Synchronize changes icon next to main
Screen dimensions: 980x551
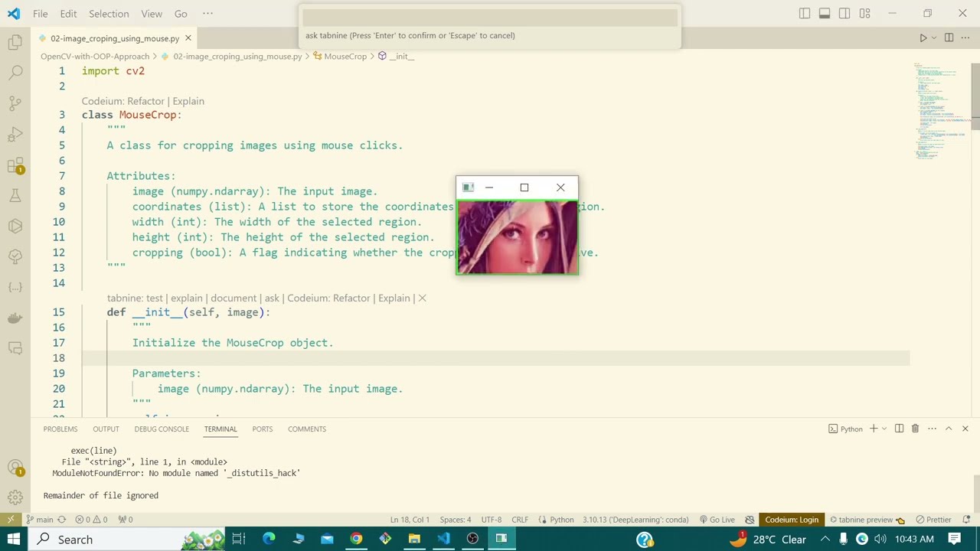pyautogui.click(x=62, y=520)
